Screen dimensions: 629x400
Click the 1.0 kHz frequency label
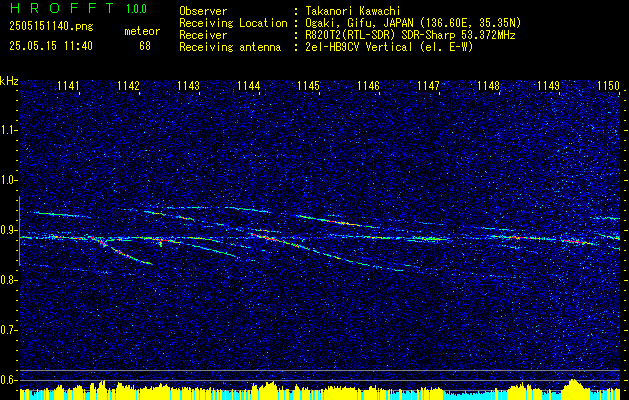pyautogui.click(x=8, y=181)
